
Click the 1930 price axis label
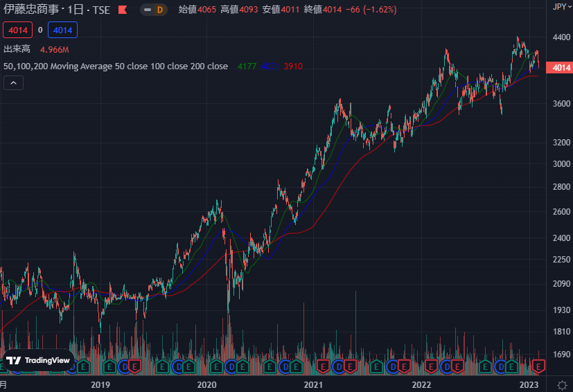tap(561, 310)
